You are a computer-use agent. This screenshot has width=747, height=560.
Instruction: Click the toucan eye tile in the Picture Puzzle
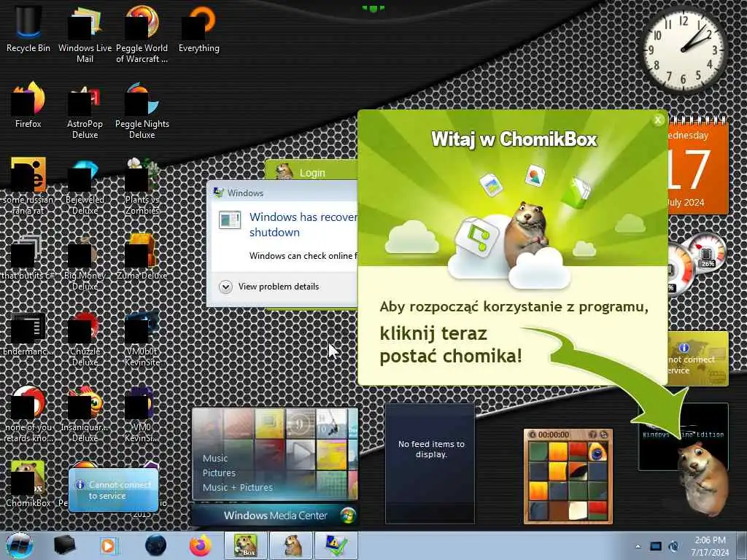point(597,452)
